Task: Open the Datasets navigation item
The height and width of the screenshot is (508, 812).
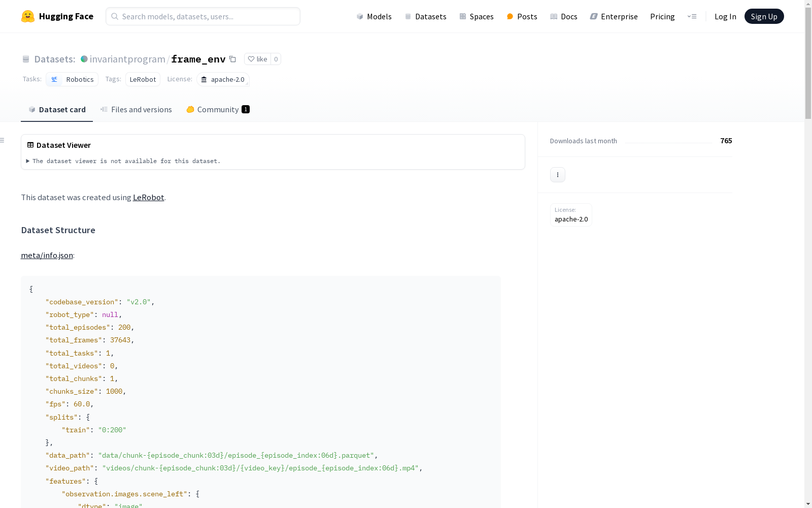Action: tap(425, 16)
